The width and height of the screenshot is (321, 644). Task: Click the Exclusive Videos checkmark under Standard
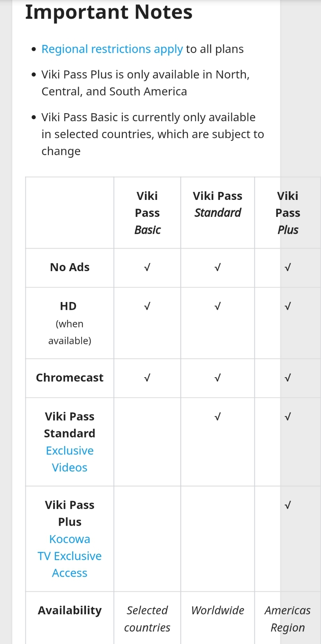click(218, 417)
